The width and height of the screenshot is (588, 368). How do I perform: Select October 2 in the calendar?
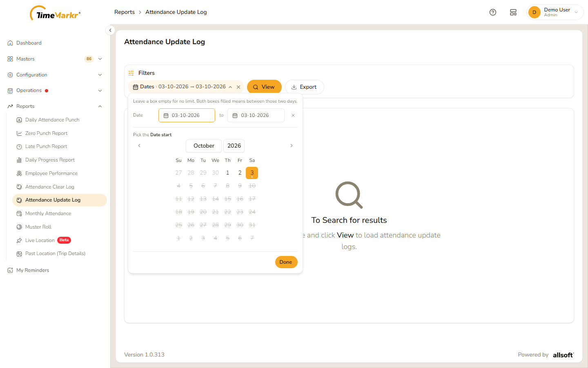pyautogui.click(x=240, y=173)
